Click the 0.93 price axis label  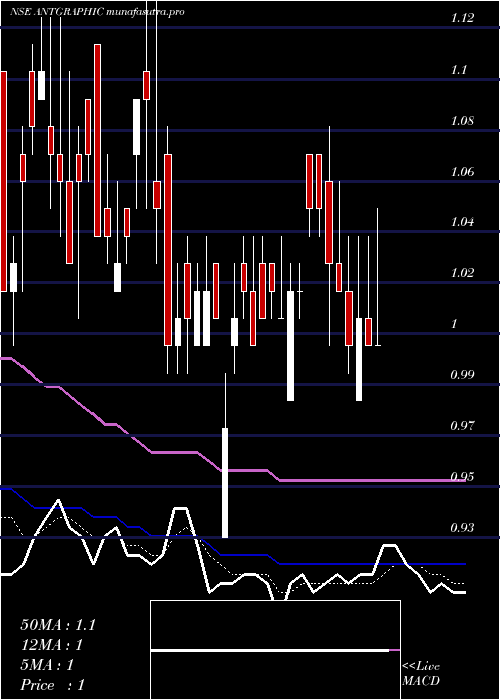point(462,528)
